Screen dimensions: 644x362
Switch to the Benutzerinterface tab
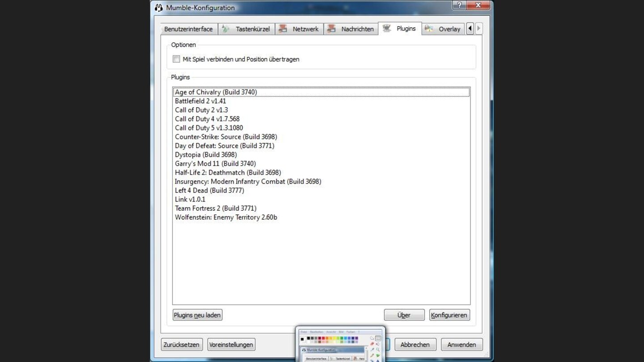click(x=189, y=29)
